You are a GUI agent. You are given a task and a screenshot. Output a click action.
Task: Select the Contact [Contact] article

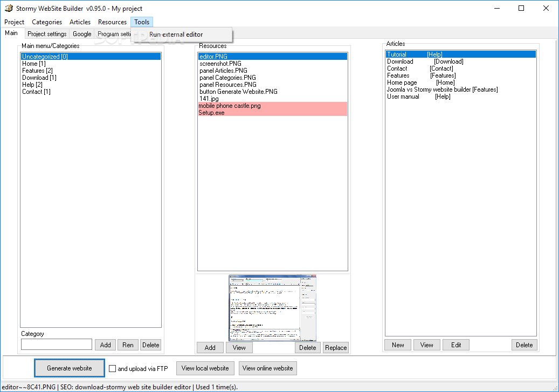(461, 68)
